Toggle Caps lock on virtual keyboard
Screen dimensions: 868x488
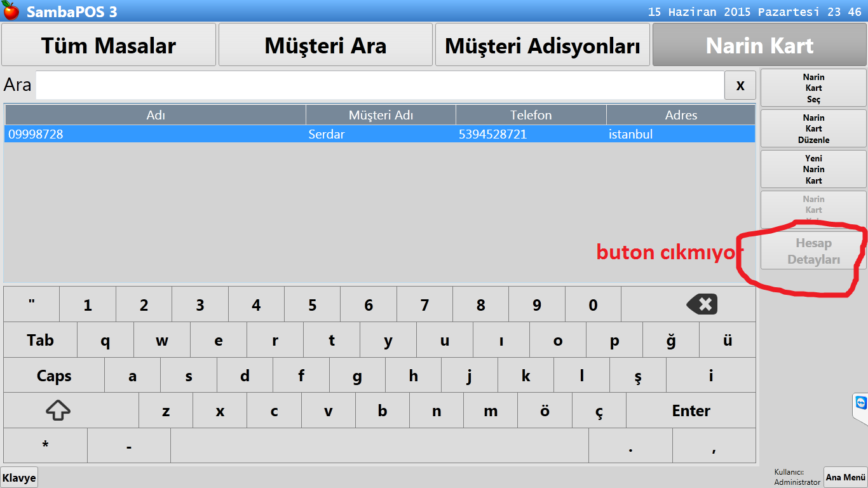point(53,376)
